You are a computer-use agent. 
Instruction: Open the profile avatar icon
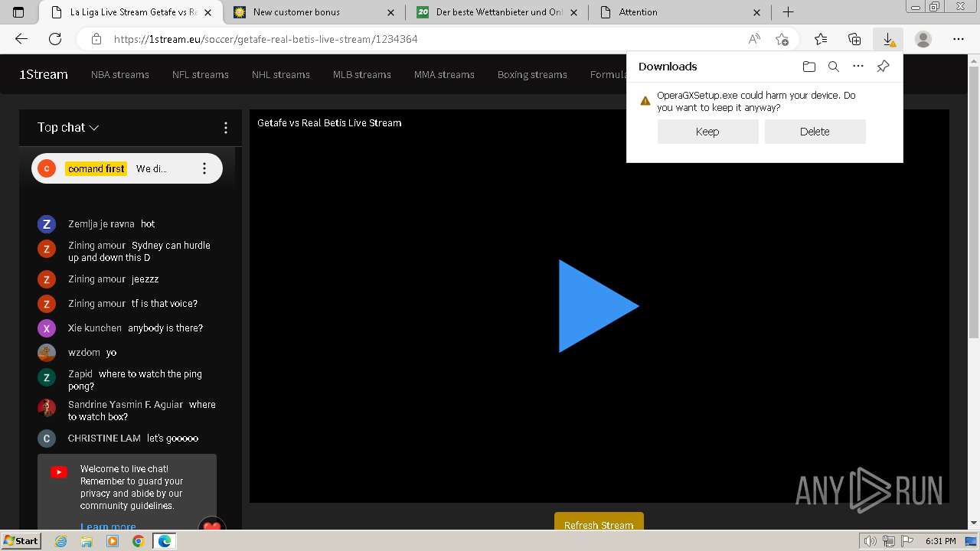pos(923,39)
